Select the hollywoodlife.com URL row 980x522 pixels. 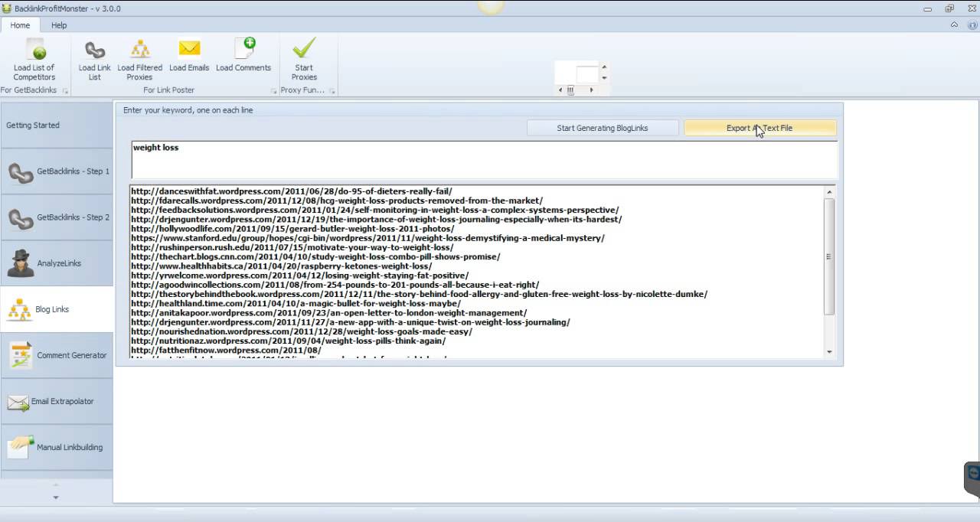pos(292,229)
